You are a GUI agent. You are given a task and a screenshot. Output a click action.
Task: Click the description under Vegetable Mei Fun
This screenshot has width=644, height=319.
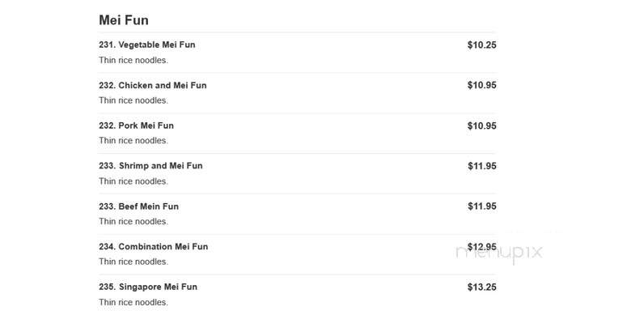[x=133, y=61]
